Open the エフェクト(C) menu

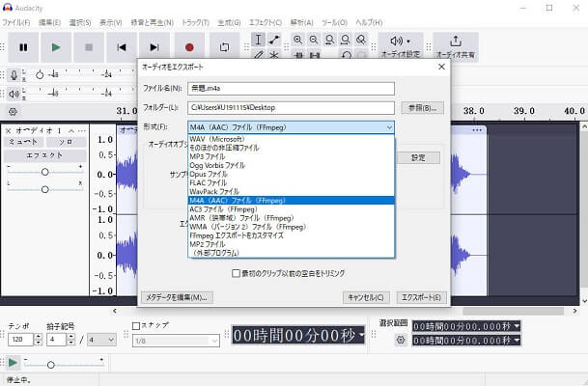click(x=266, y=22)
